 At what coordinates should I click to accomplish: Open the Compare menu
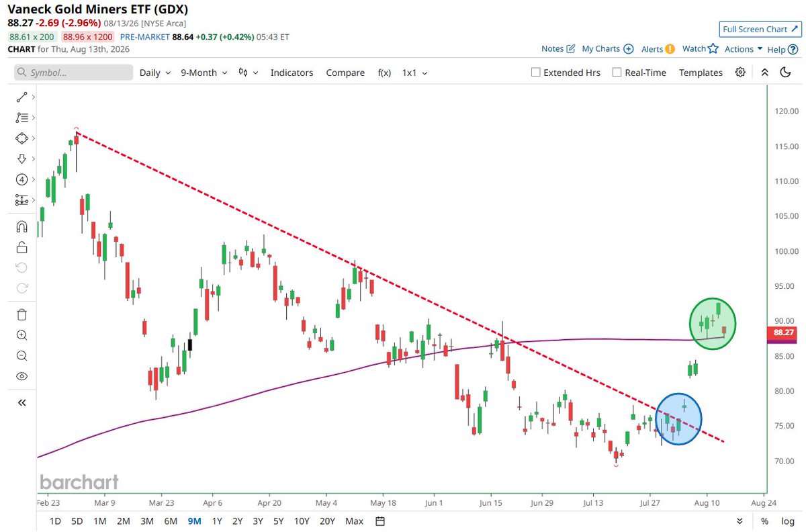tap(345, 73)
